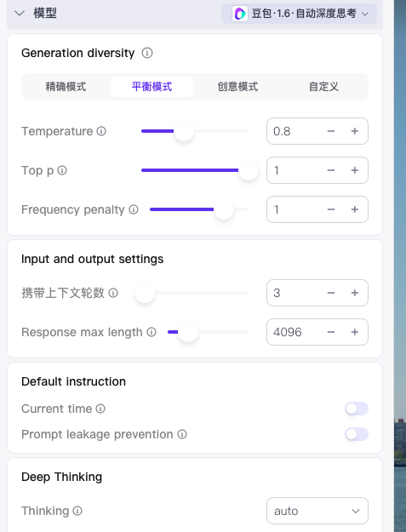Open the Thinking auto dropdown

pyautogui.click(x=317, y=511)
